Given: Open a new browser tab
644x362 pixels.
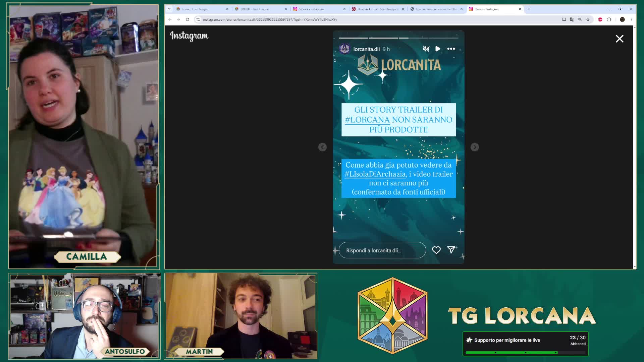Looking at the screenshot, I should pyautogui.click(x=529, y=9).
